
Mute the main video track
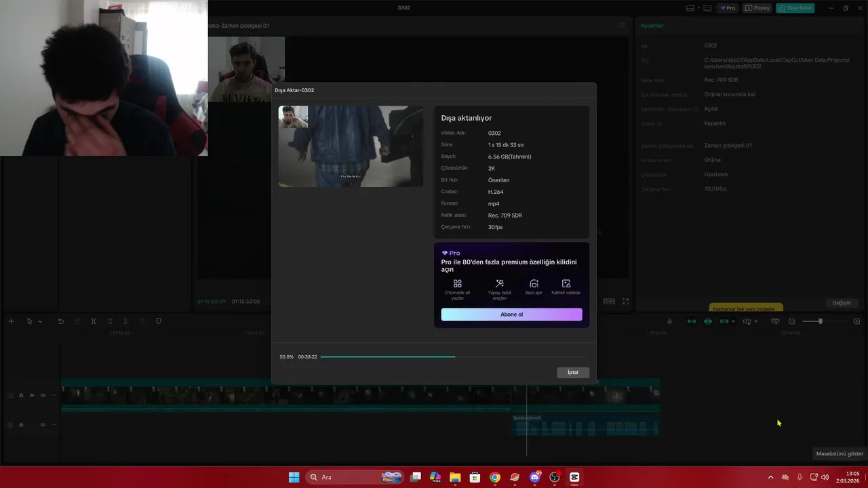43,395
